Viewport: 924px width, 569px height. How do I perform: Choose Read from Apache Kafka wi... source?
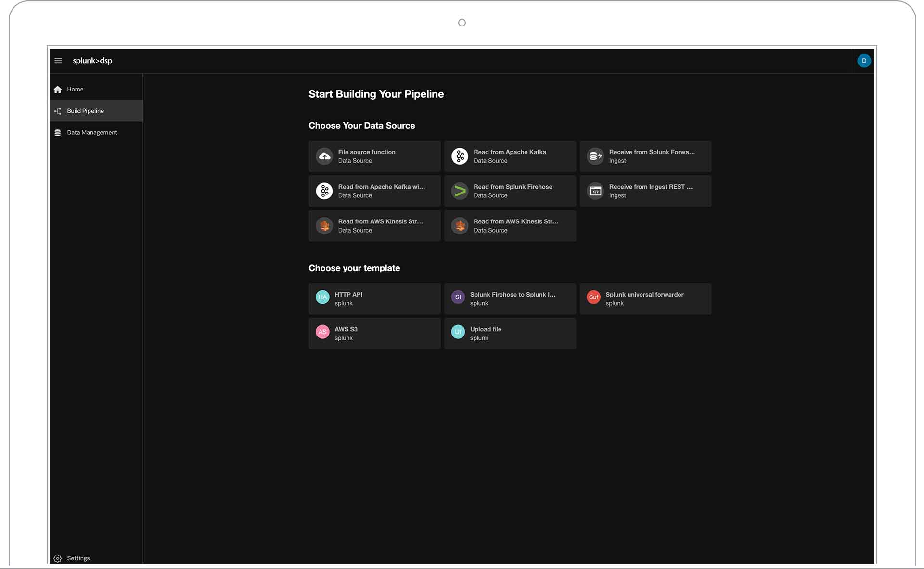pyautogui.click(x=374, y=191)
